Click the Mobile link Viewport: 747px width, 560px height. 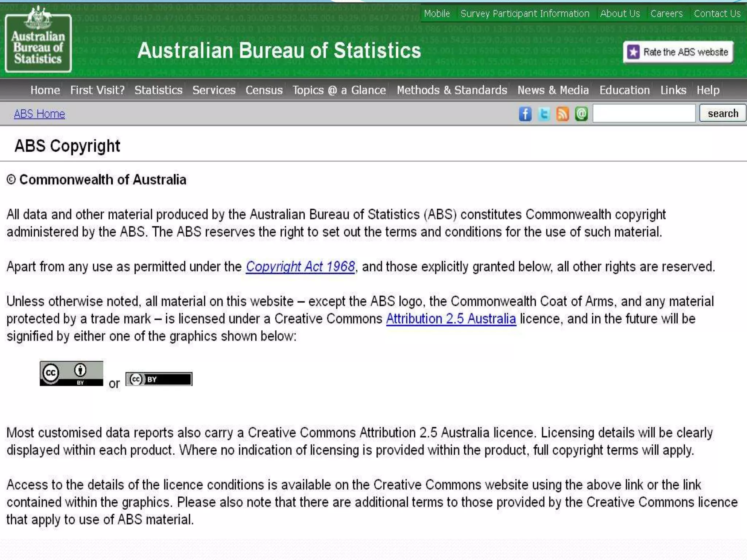[437, 13]
